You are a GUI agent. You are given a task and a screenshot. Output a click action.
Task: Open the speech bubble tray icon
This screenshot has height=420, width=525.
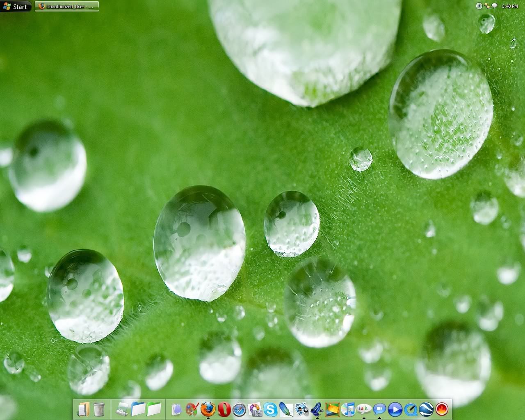pyautogui.click(x=494, y=6)
